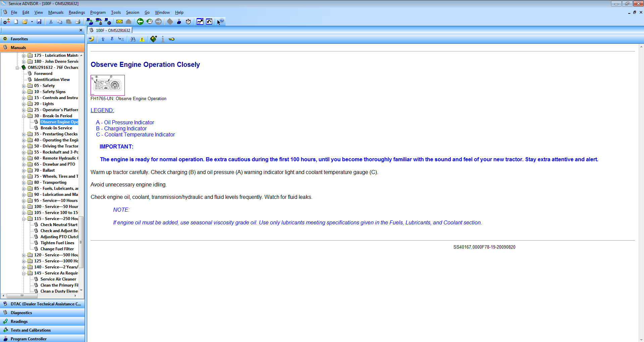Open the engine operation thumbnail image
644x342 pixels.
(x=108, y=85)
